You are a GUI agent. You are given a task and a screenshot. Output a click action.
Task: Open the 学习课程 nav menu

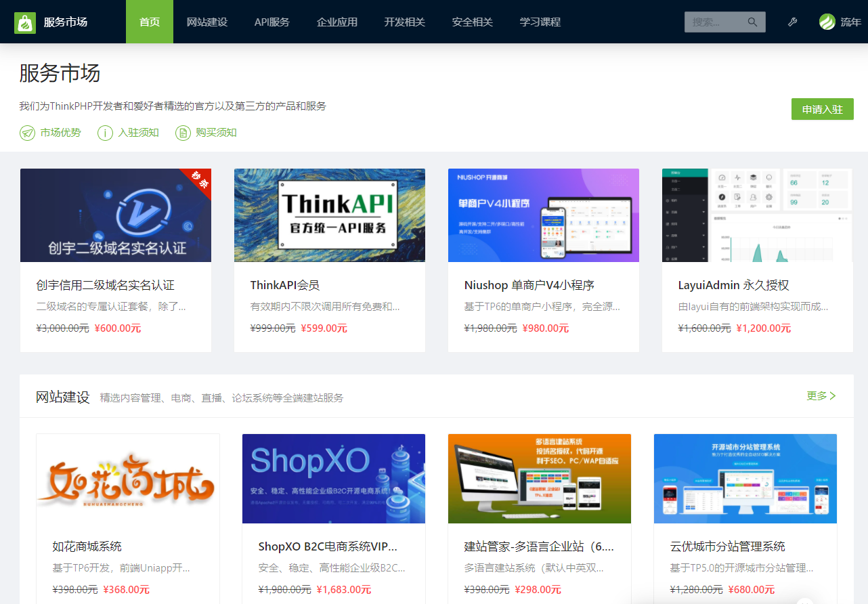pyautogui.click(x=540, y=22)
